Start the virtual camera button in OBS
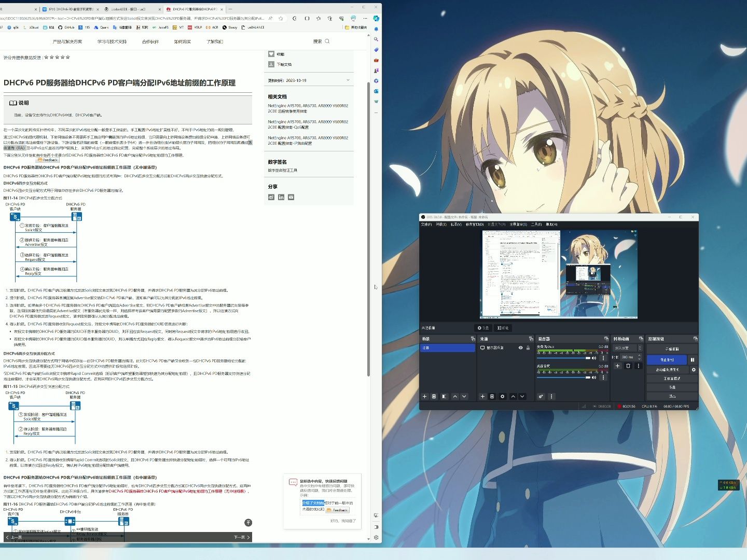Screen dimensions: 747x560 tap(668, 370)
